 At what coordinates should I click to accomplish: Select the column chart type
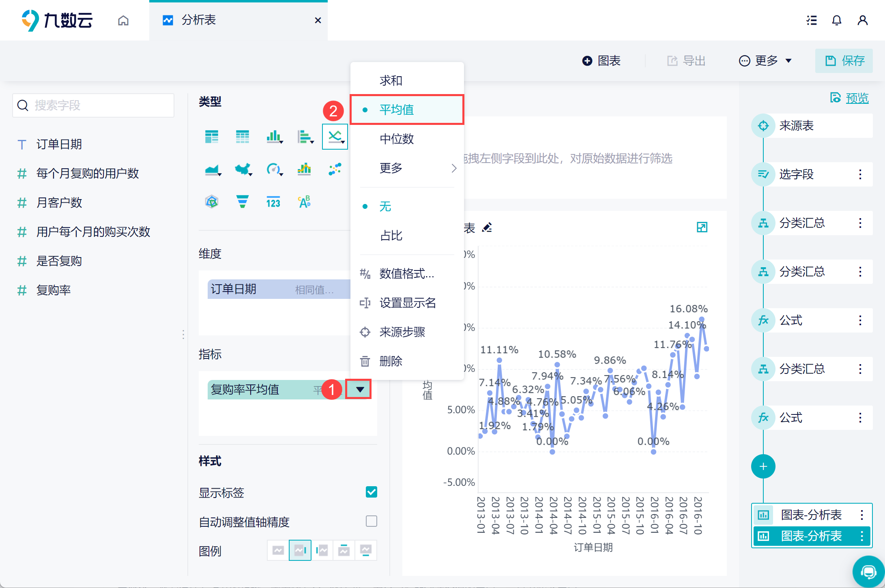pyautogui.click(x=274, y=137)
